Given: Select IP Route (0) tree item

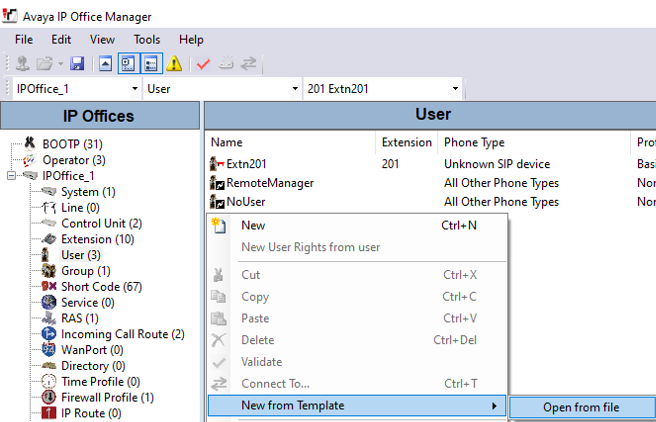Looking at the screenshot, I should (x=91, y=413).
